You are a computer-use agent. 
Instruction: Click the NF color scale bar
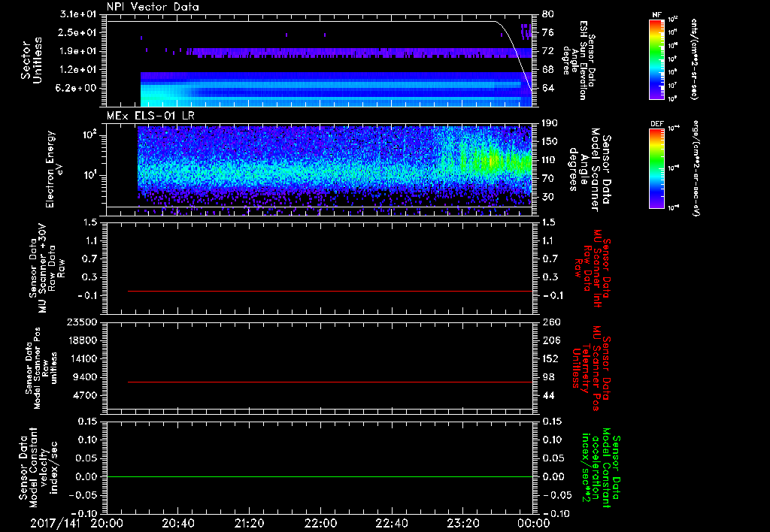click(656, 60)
